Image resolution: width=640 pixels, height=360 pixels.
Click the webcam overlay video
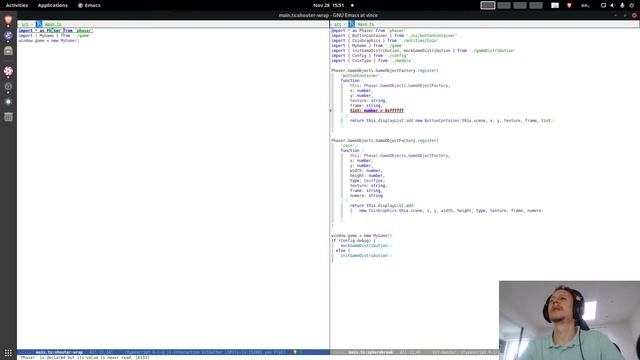pos(569,320)
